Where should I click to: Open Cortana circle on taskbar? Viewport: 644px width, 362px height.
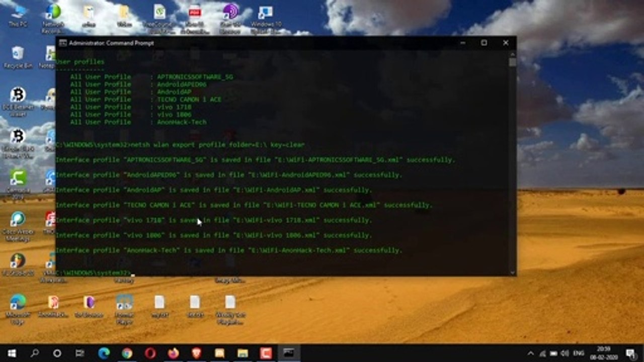click(57, 353)
